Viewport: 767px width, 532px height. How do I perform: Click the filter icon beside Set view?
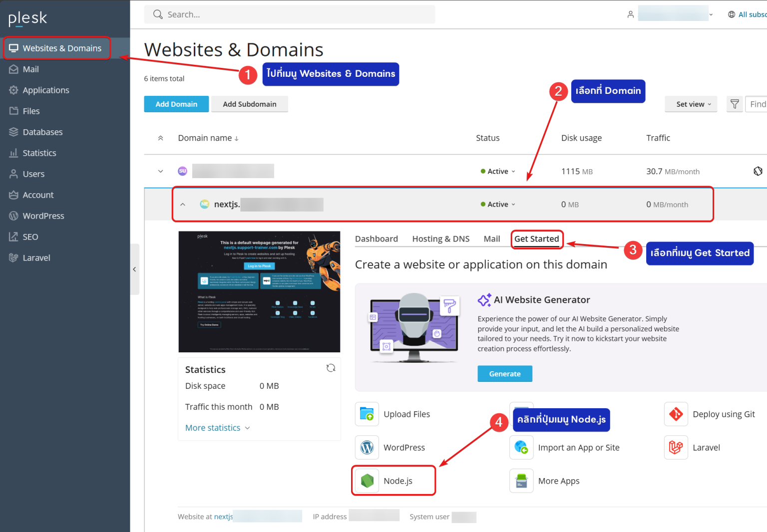point(735,104)
